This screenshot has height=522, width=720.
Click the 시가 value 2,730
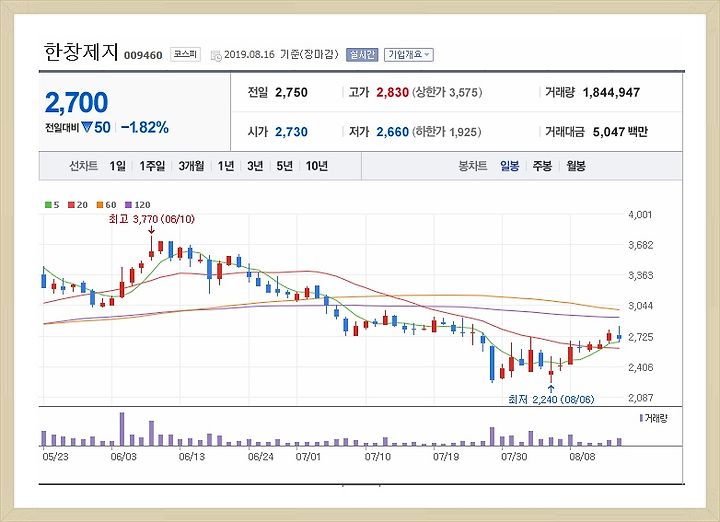click(x=291, y=132)
